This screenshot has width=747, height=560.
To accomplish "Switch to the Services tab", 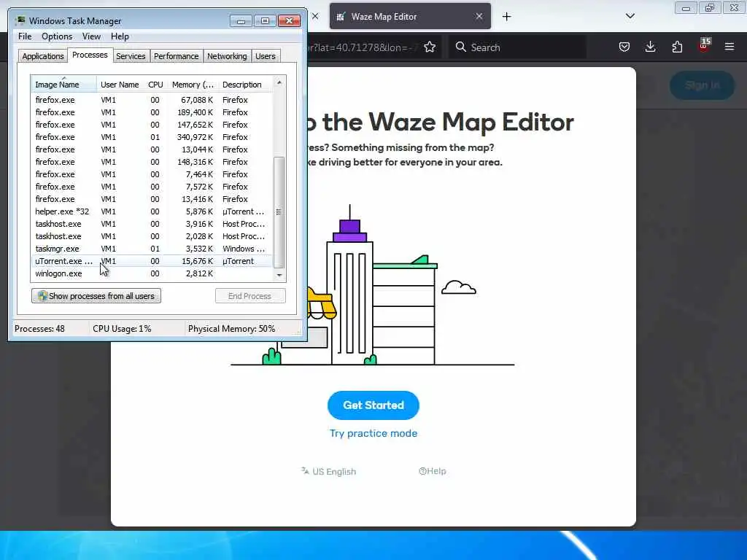I will [131, 56].
